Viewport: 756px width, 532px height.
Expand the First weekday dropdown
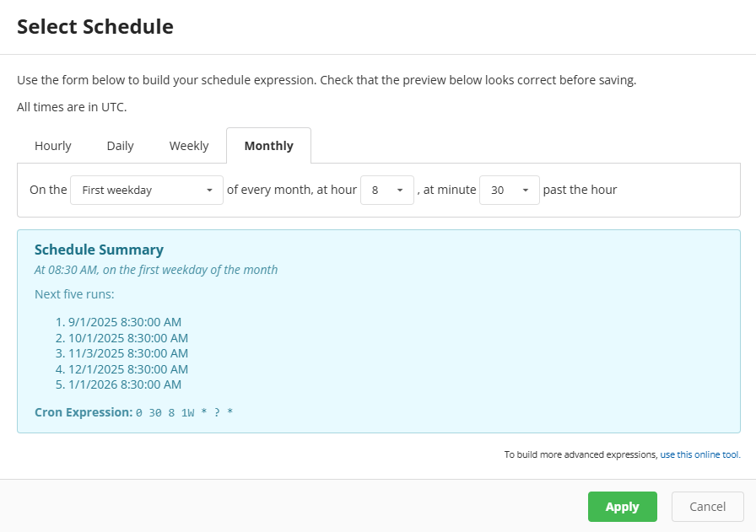147,191
